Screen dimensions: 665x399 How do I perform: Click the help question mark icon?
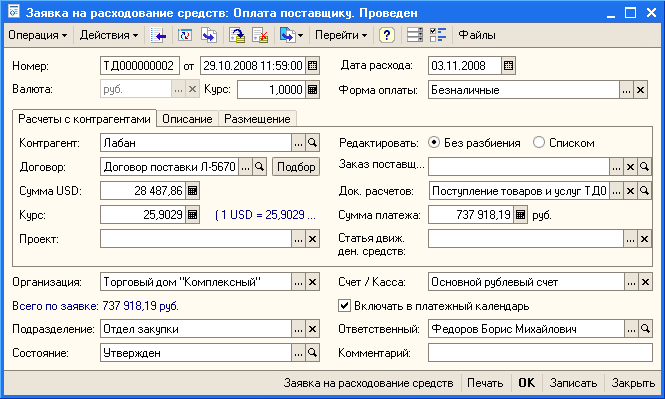(x=387, y=35)
